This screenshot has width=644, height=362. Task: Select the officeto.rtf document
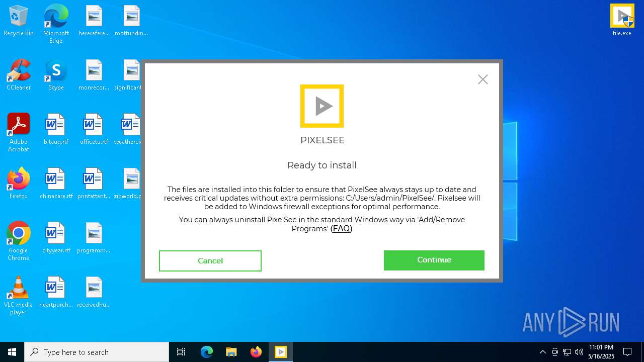[x=94, y=130]
